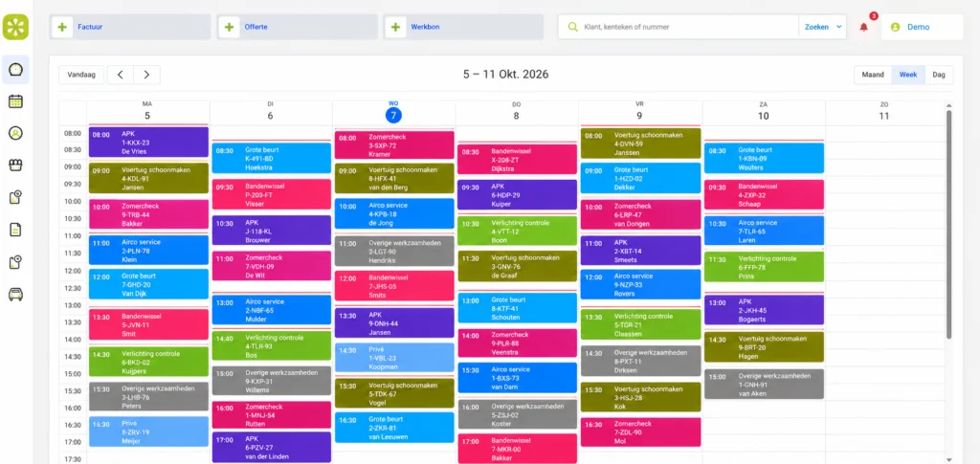Open Airco service appointment for Laren

(x=765, y=232)
